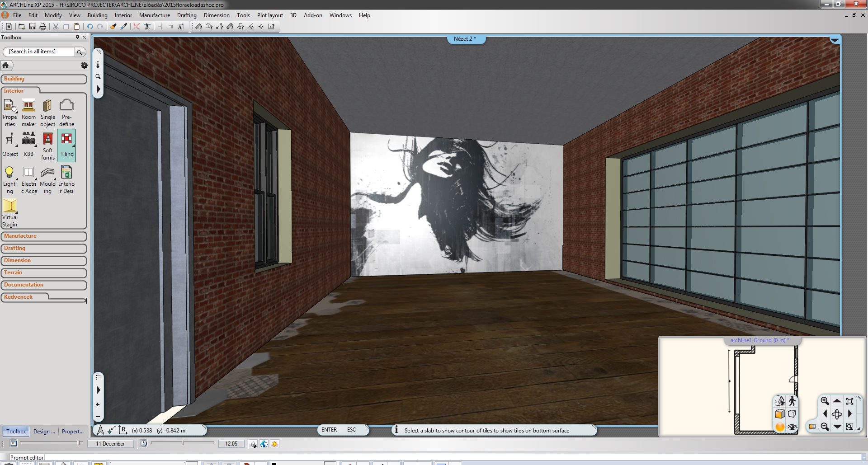Expand the Kedvencek toolbox group

click(x=25, y=297)
